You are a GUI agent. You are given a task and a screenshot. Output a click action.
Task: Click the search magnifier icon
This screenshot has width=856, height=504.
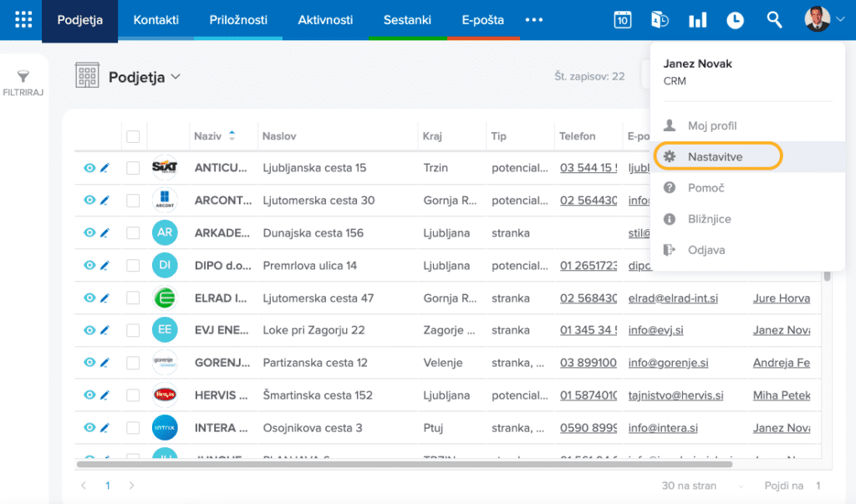click(x=774, y=20)
